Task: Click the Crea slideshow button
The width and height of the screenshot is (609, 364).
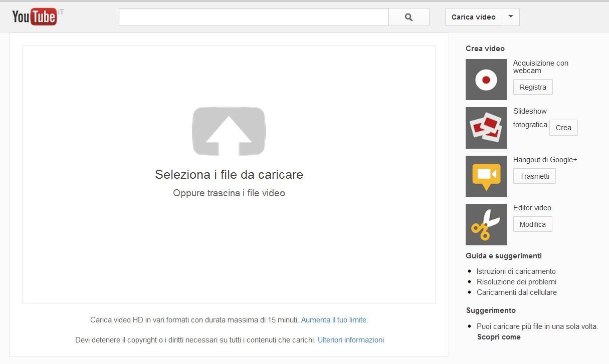Action: click(x=563, y=128)
